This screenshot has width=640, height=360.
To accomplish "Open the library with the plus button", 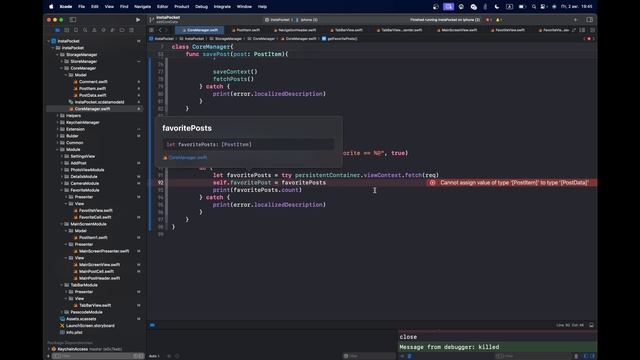I will point(576,20).
